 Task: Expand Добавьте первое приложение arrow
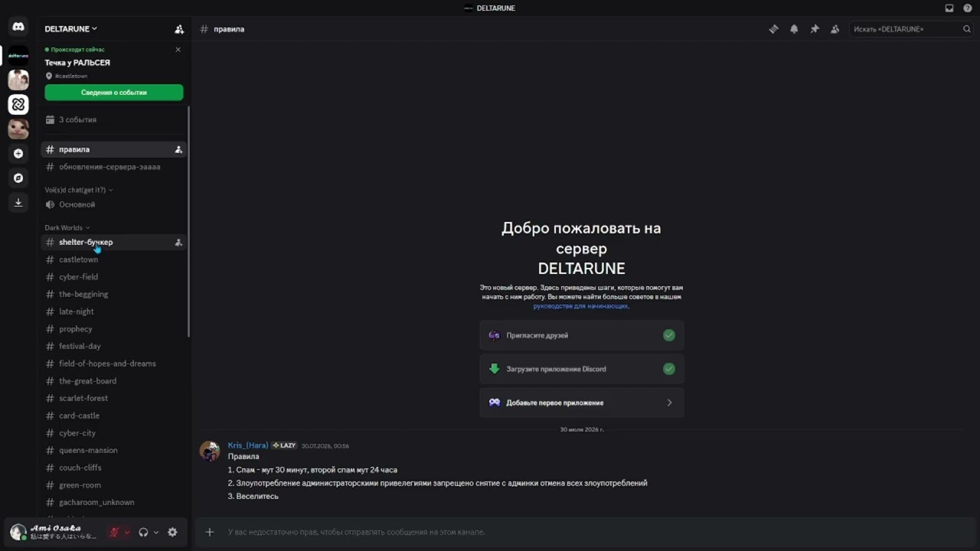669,403
